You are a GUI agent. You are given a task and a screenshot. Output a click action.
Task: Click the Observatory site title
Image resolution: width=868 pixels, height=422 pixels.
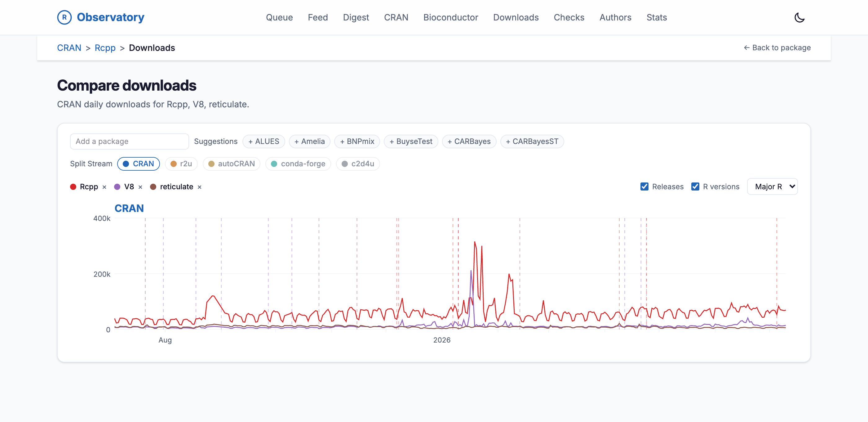point(111,17)
